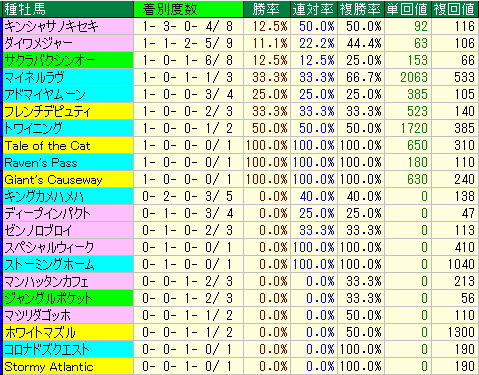Screen dimensions: 479x375
Task: Click the スペシャルウィーク sire name
Action: 49,247
